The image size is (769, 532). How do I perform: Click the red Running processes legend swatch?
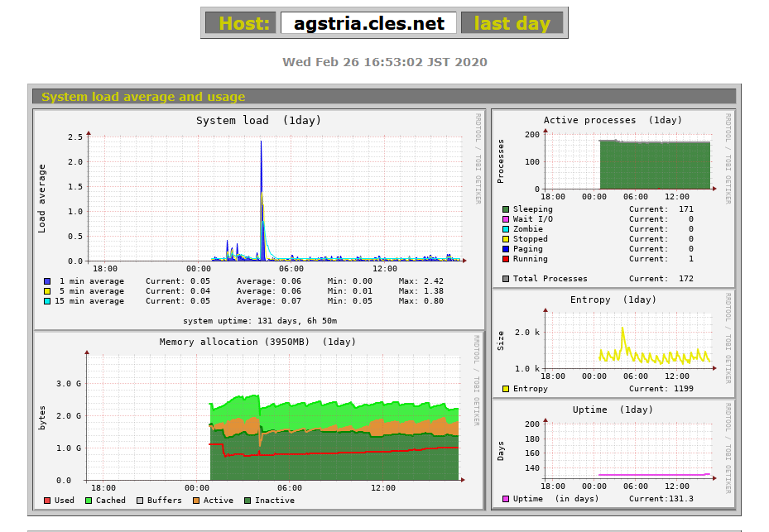click(506, 259)
